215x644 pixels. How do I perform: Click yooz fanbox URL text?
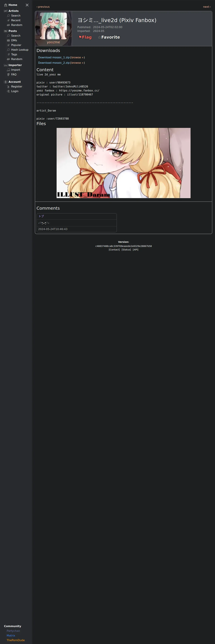click(x=79, y=91)
